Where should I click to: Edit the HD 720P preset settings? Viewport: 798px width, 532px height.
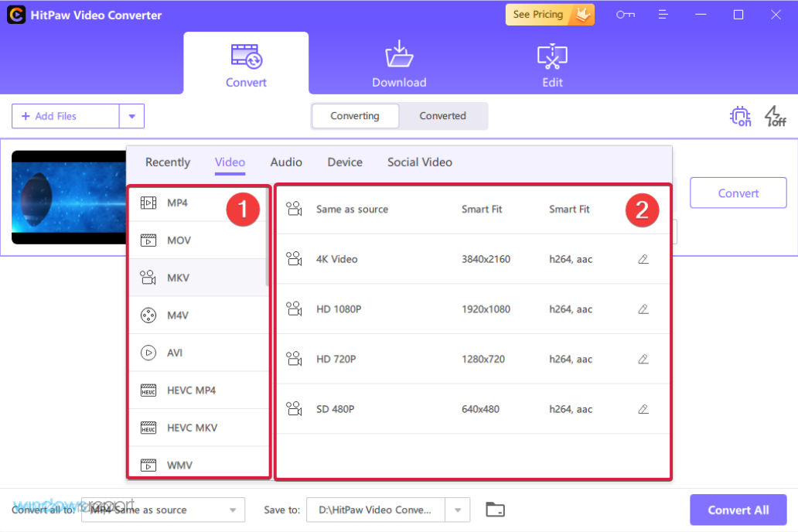pyautogui.click(x=643, y=359)
